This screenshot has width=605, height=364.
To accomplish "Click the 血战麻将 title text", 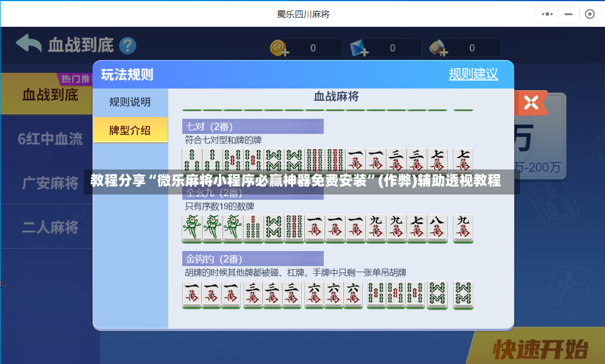I will coord(336,97).
